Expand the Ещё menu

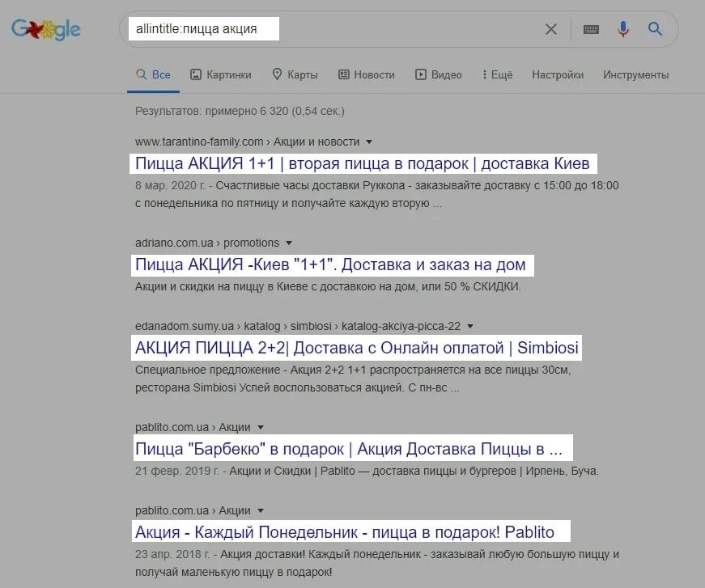(497, 74)
